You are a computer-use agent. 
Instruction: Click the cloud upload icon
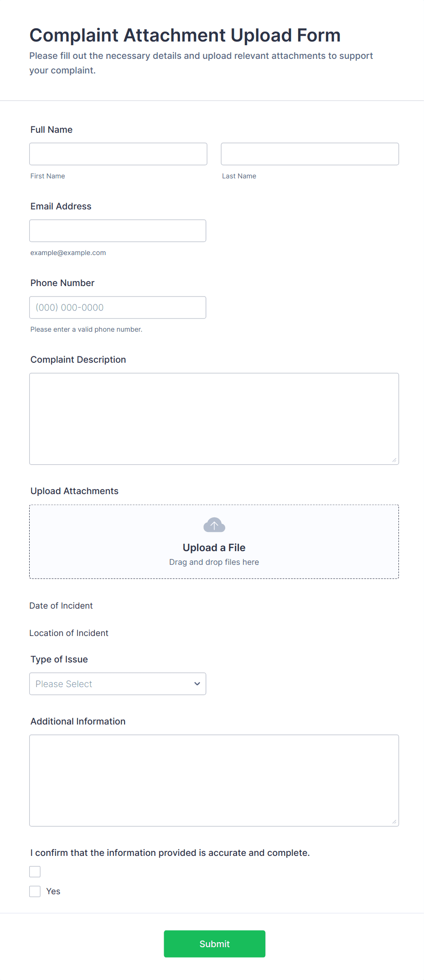pos(214,525)
